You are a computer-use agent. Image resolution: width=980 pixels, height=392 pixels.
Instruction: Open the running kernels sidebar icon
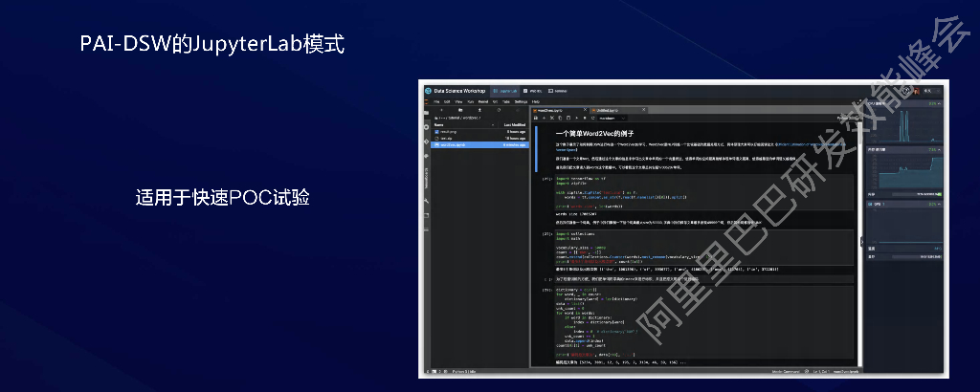coord(426,127)
